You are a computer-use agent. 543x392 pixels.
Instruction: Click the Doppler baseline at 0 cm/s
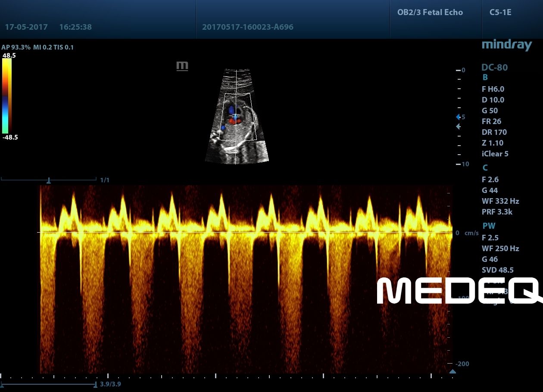(x=246, y=233)
